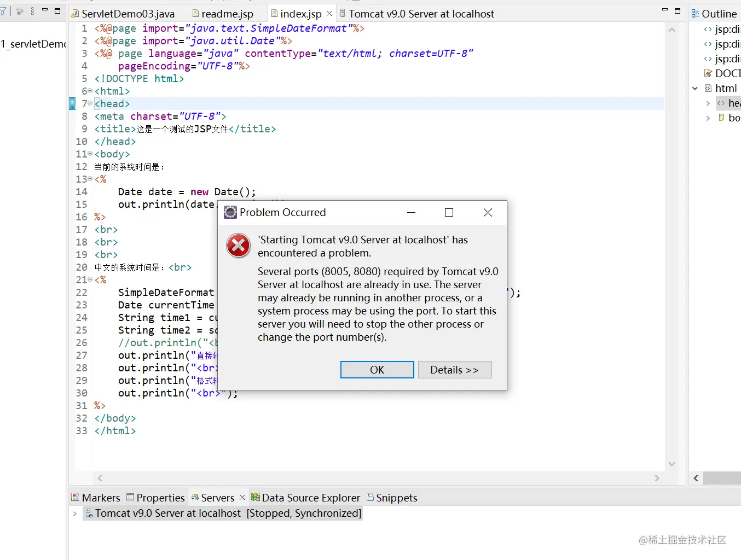Click the editor's vertical scrollbar up arrow

[672, 30]
